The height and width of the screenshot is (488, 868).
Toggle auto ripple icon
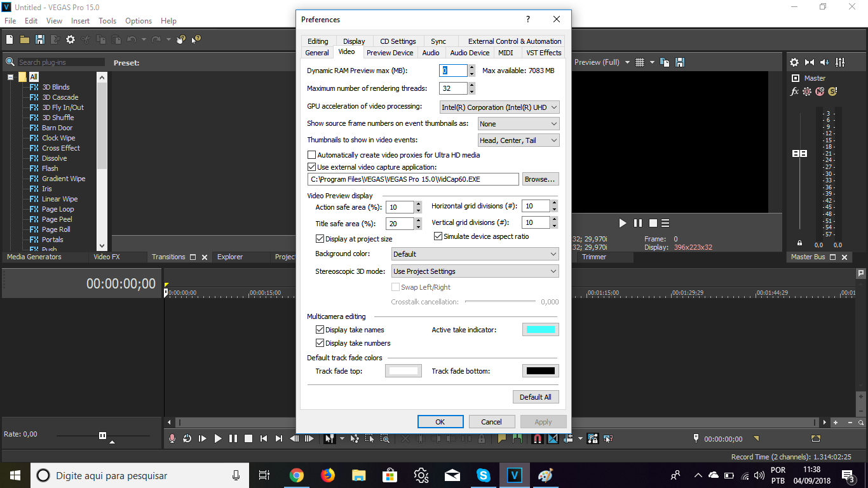tap(568, 438)
